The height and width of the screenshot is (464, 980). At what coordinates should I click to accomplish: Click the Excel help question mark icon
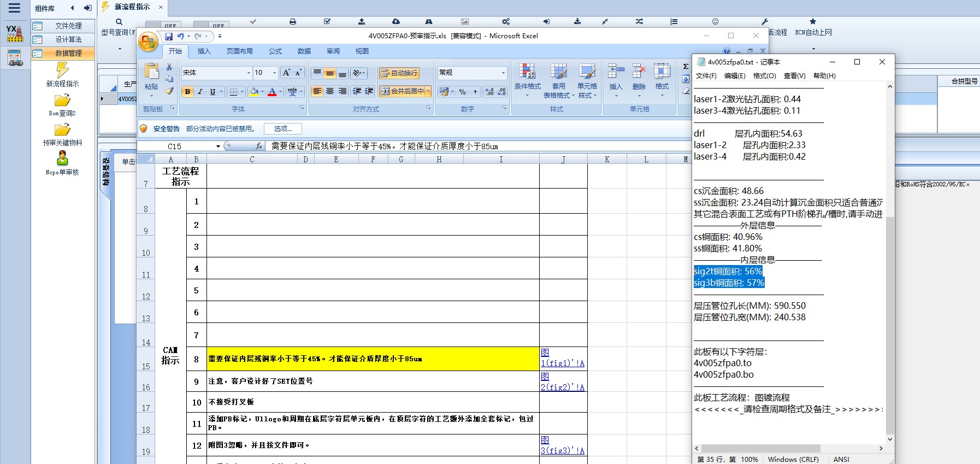pos(727,51)
